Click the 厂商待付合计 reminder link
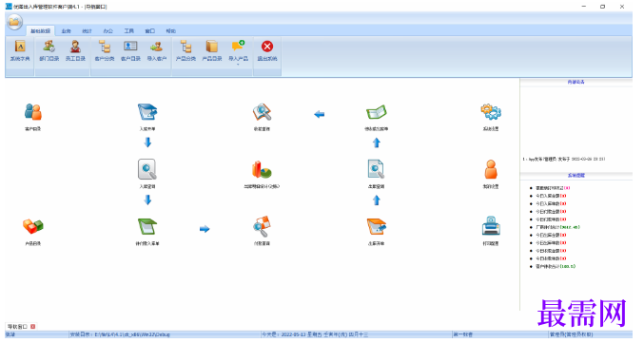This screenshot has width=644, height=343. click(557, 227)
